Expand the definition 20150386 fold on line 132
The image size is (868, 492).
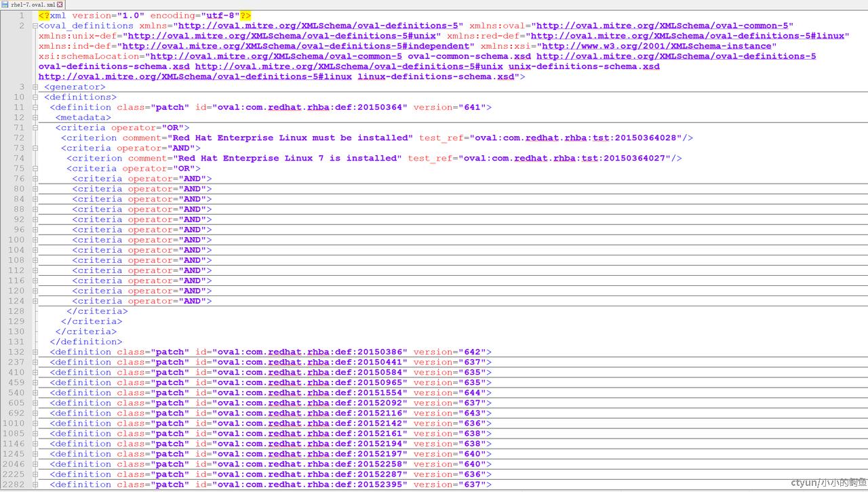coord(35,352)
